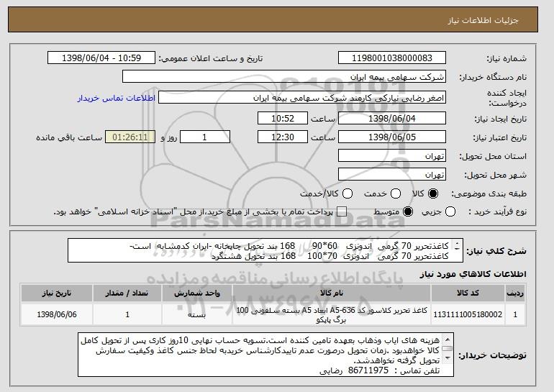
Task: Click the need date cell 1398/06/06
Action: pos(57,314)
